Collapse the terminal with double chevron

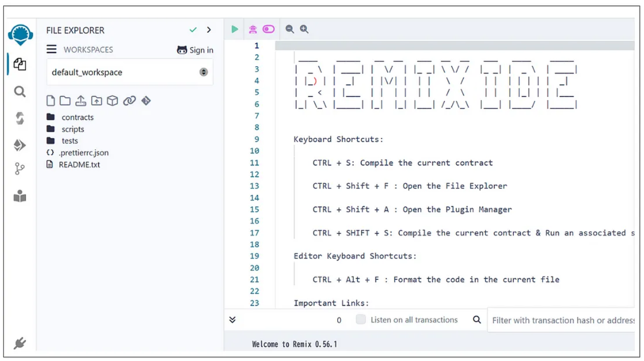click(233, 320)
